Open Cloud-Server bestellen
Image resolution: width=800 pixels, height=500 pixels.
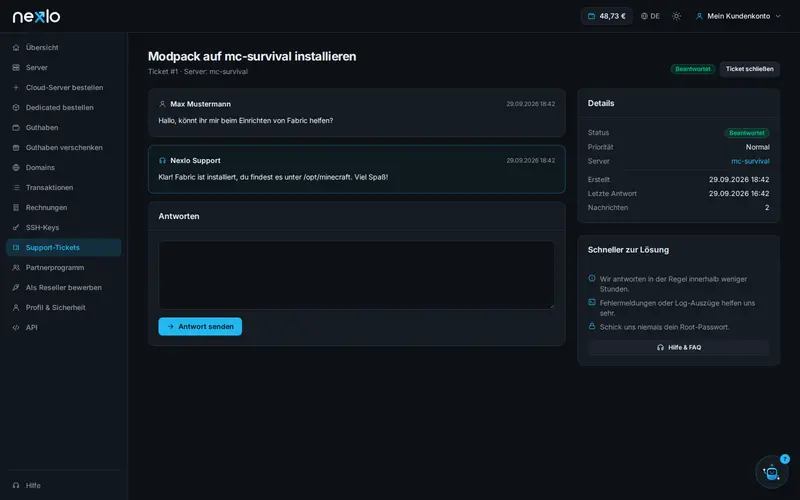64,87
